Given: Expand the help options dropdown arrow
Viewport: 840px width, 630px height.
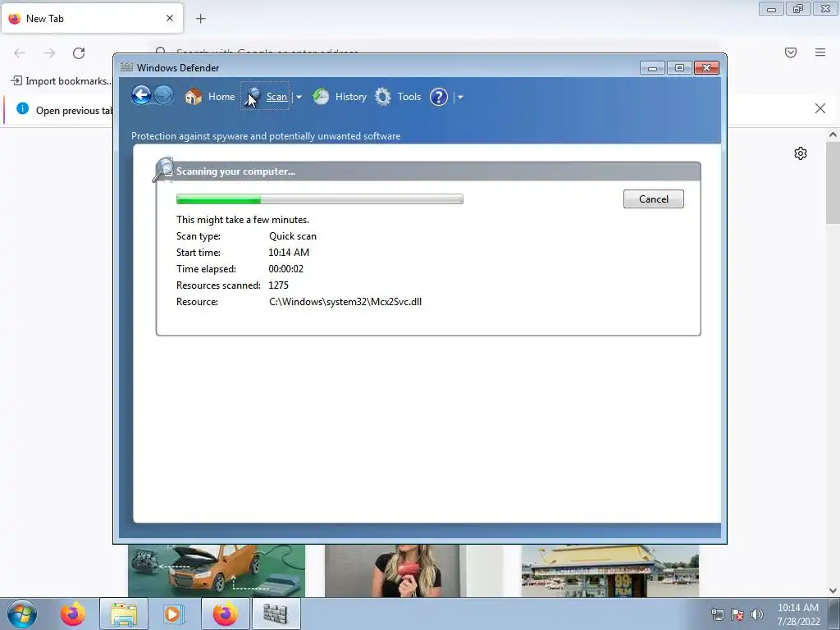Looking at the screenshot, I should [x=460, y=97].
